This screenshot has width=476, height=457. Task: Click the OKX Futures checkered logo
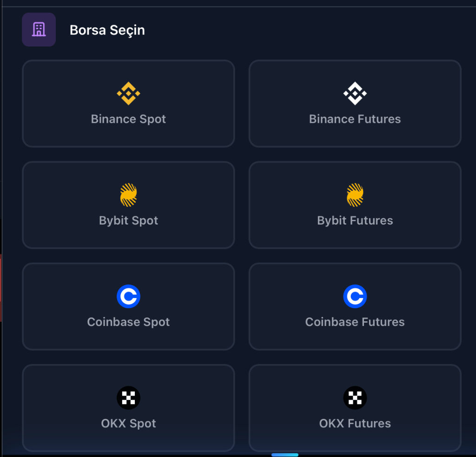click(x=355, y=398)
